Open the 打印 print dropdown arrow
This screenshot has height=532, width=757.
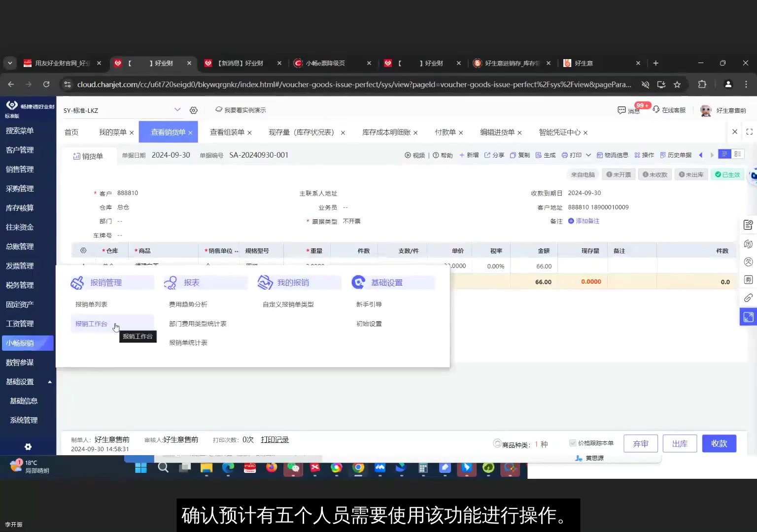588,155
